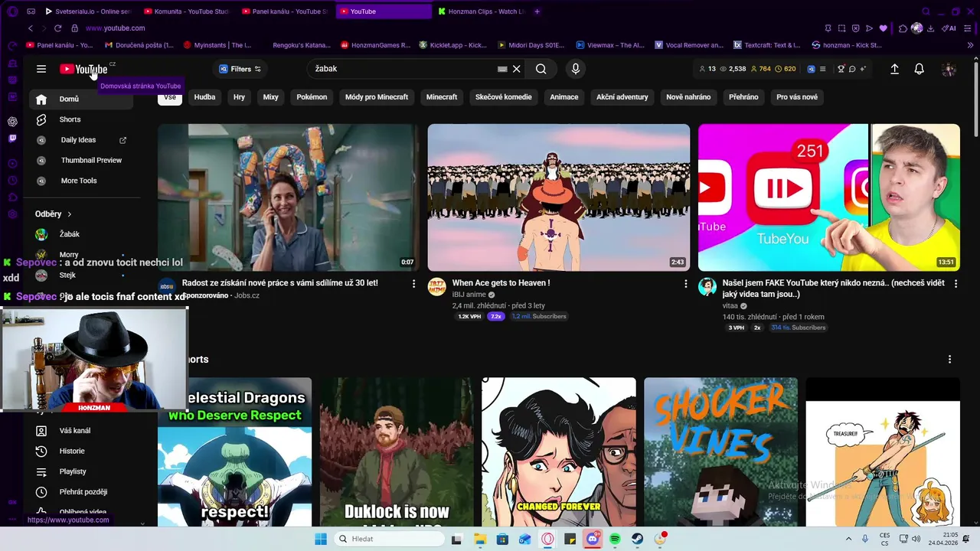The height and width of the screenshot is (551, 980).
Task: Open options for FAKE YouTube video
Action: click(955, 284)
